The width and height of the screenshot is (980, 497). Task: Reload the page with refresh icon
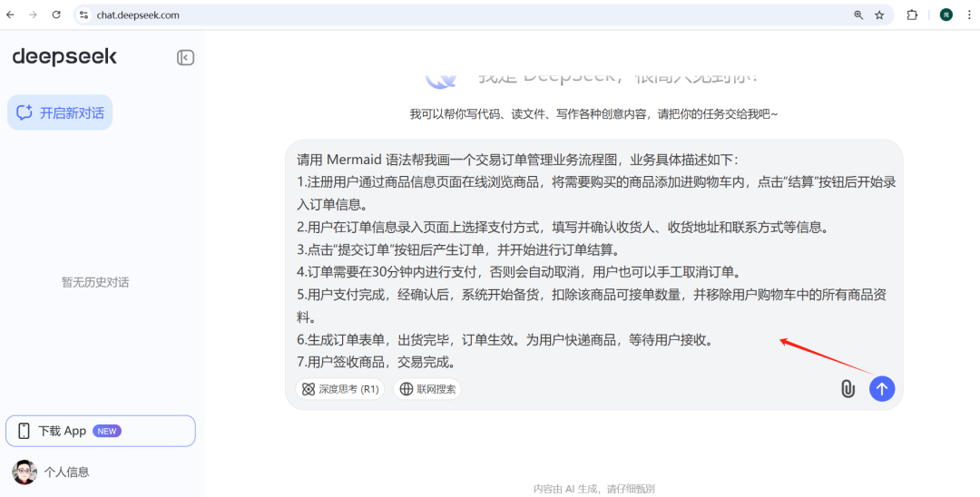(x=56, y=15)
